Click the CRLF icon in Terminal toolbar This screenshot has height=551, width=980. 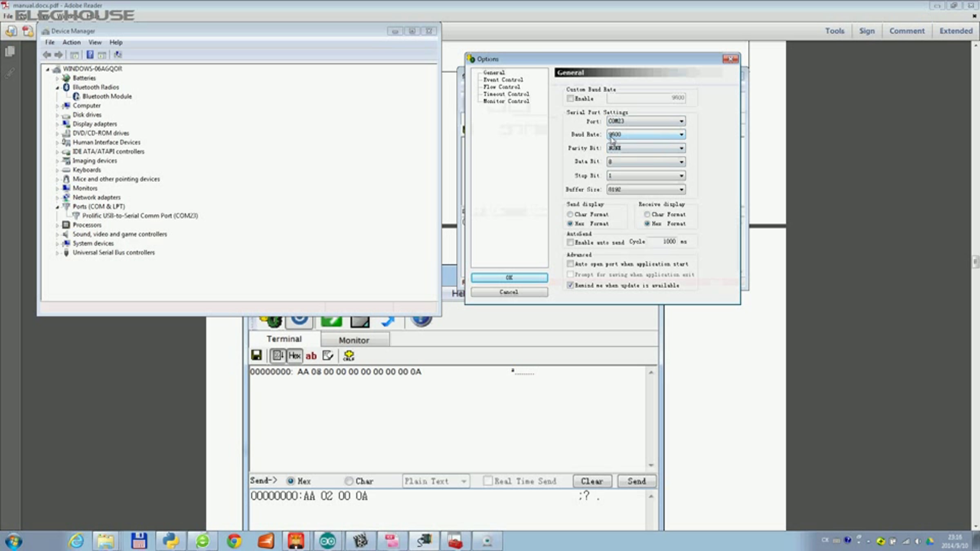[349, 355]
